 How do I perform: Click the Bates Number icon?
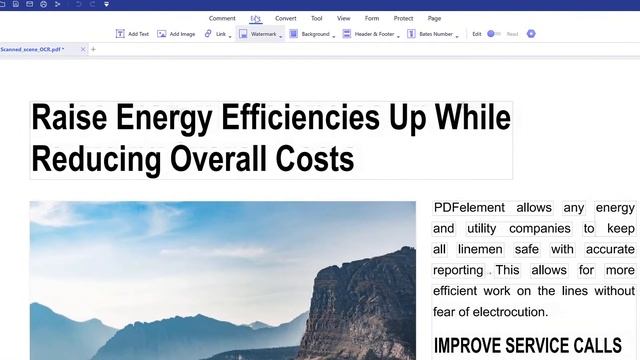point(411,34)
